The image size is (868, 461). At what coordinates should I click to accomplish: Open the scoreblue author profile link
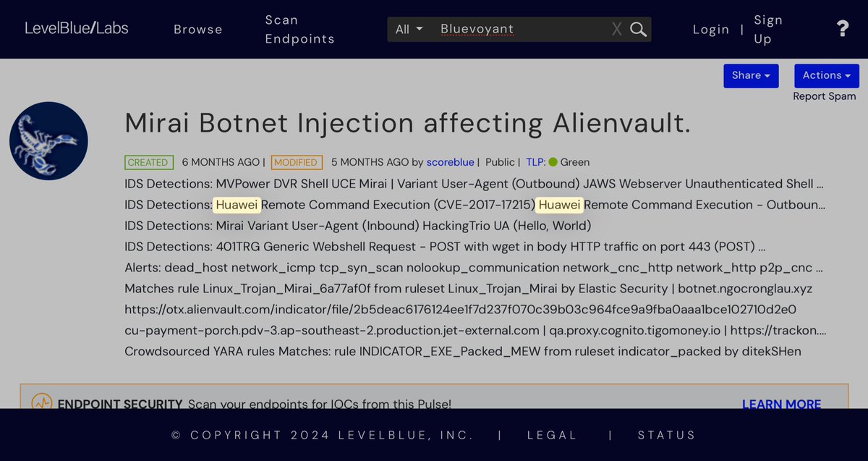[450, 162]
